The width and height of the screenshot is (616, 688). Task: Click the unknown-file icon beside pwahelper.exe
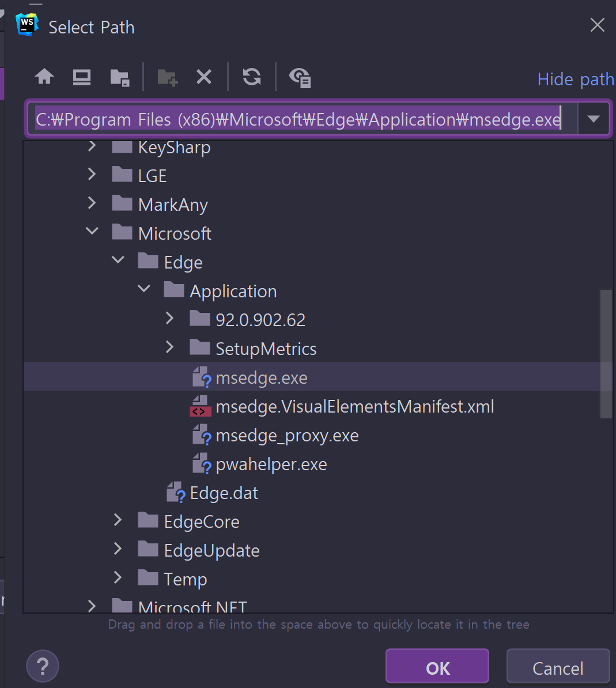coord(202,463)
